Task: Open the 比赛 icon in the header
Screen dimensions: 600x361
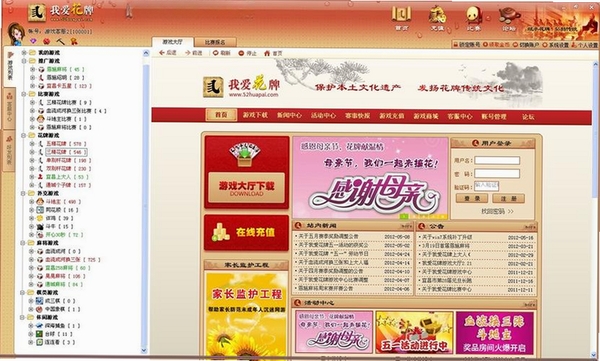Action: 474,18
